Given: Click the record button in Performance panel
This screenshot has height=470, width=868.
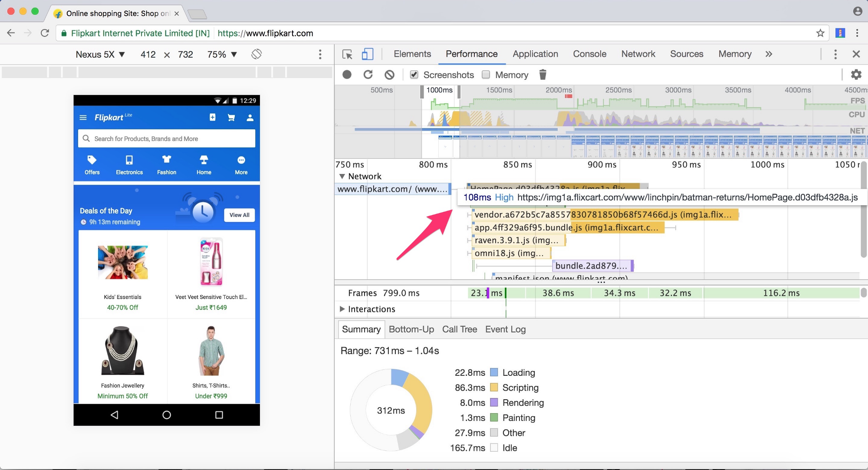Looking at the screenshot, I should pos(347,75).
